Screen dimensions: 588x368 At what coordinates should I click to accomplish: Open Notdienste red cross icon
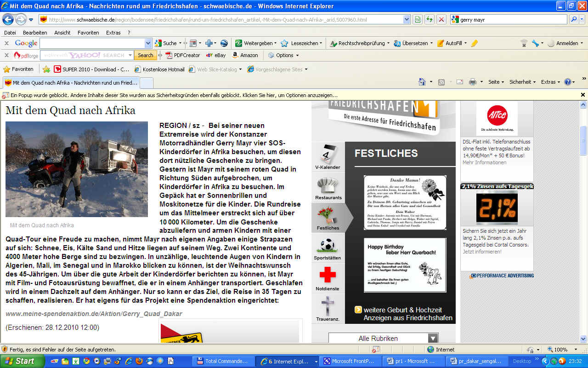point(328,278)
